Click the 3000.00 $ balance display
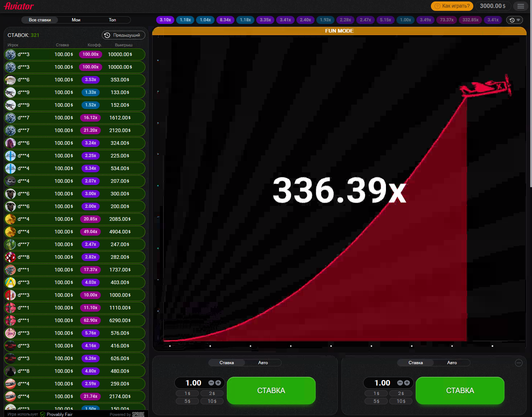Screen dimensions: 532x417 [492, 6]
